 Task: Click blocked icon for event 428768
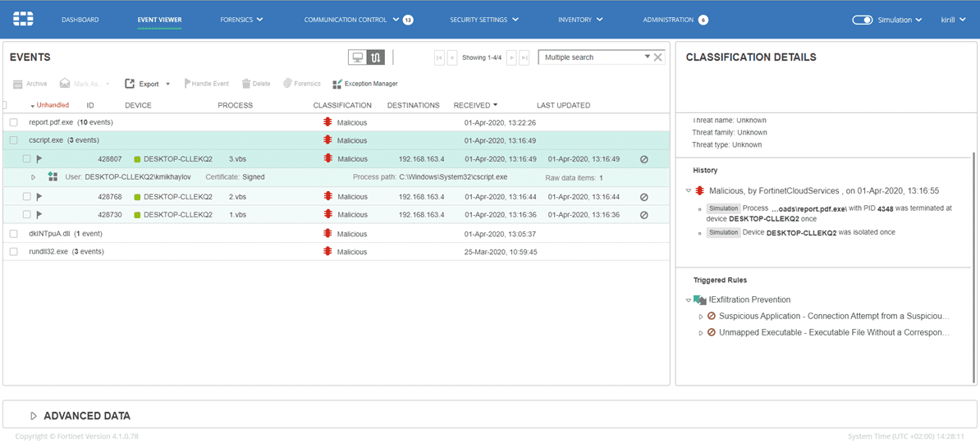643,197
